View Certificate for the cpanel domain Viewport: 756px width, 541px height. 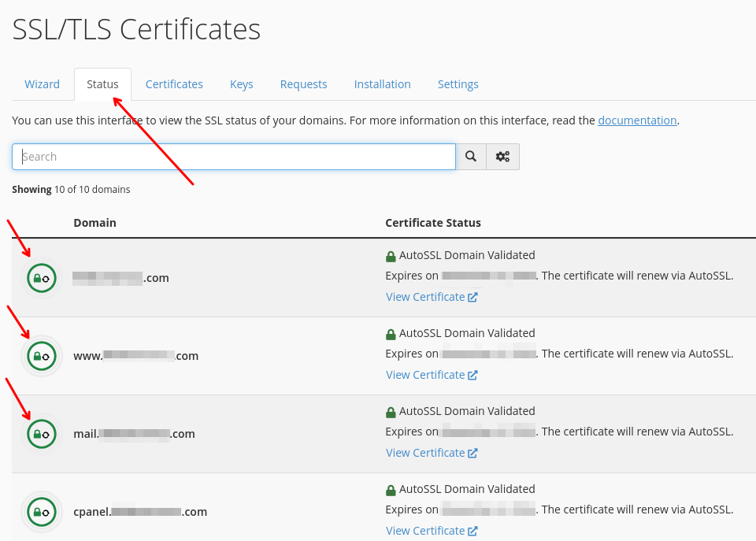[x=432, y=531]
